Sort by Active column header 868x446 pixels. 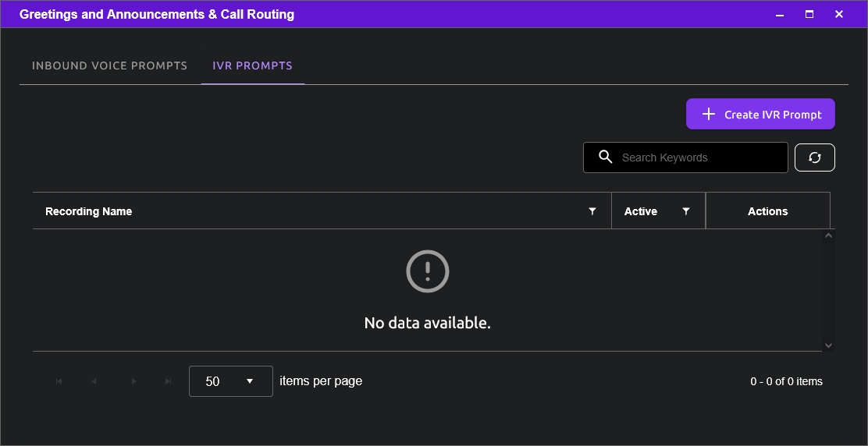click(x=641, y=211)
